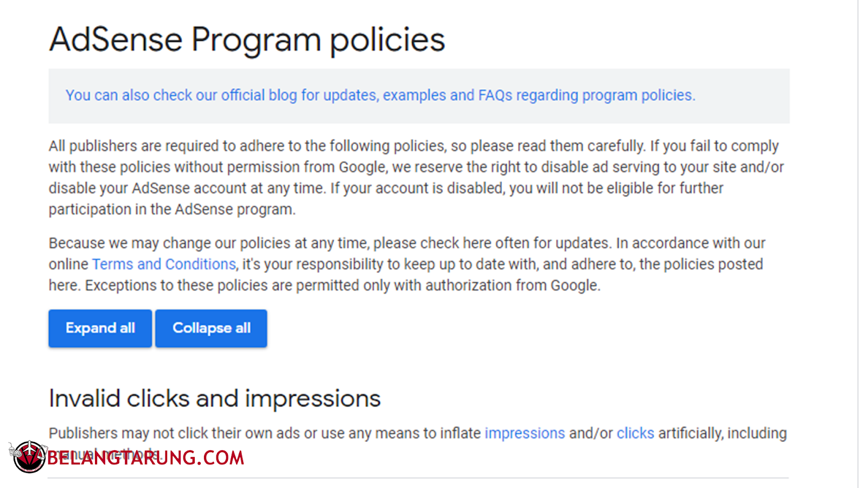868x488 pixels.
Task: Click sentence "Exceptions to these policies are permitted"
Action: coord(343,285)
